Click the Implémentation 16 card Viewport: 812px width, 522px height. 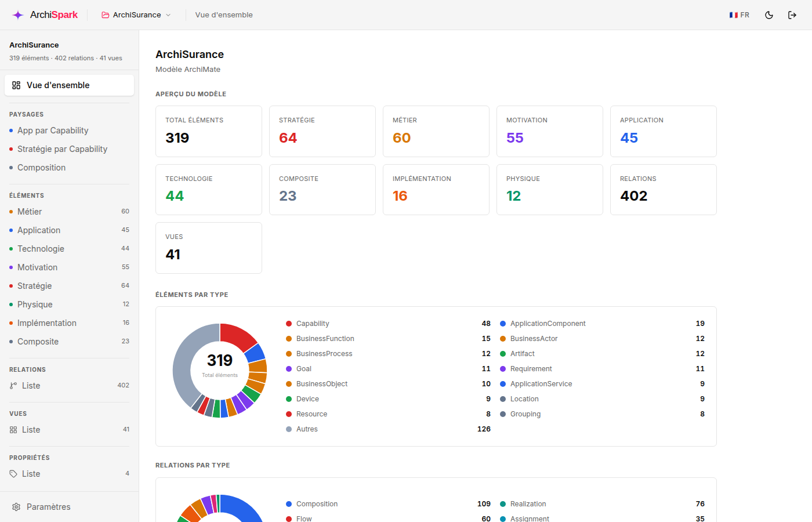click(x=436, y=190)
